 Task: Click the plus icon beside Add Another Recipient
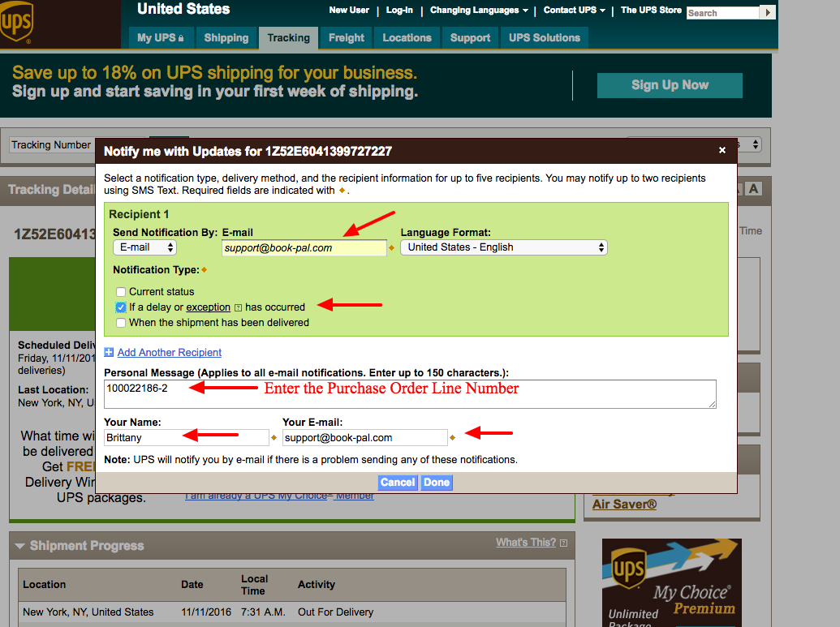click(109, 352)
